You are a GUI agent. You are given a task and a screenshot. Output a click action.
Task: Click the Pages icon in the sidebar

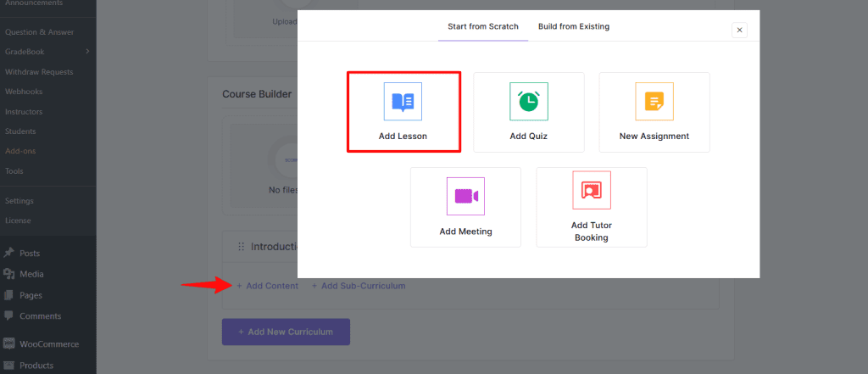point(9,295)
